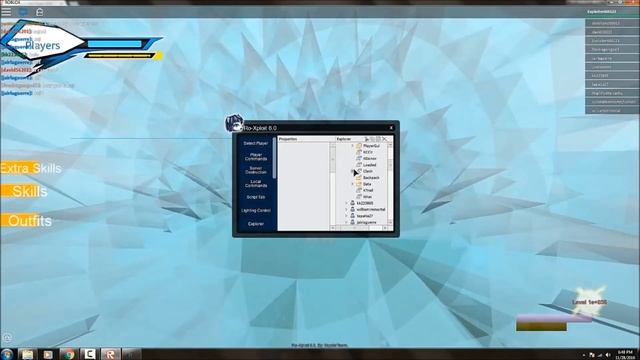
Task: Click the Explorer header cursor icon
Action: [x=367, y=139]
